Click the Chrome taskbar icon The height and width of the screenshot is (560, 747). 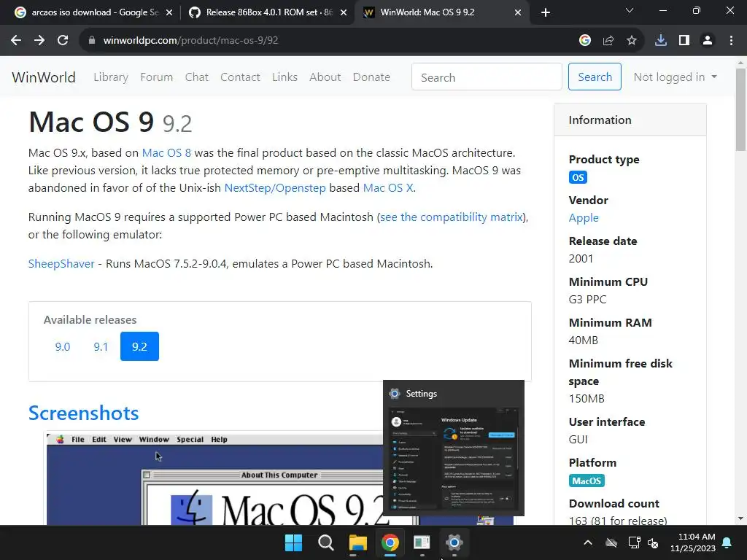pos(390,542)
